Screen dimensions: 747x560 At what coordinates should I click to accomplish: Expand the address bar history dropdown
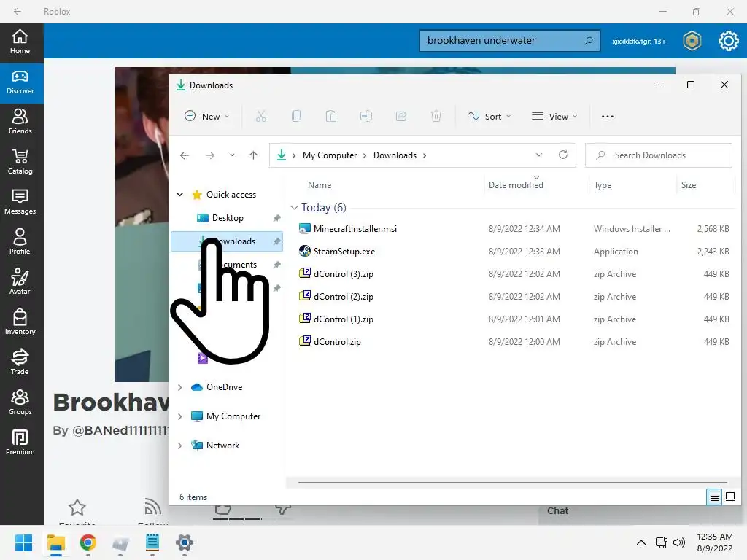[x=539, y=155]
